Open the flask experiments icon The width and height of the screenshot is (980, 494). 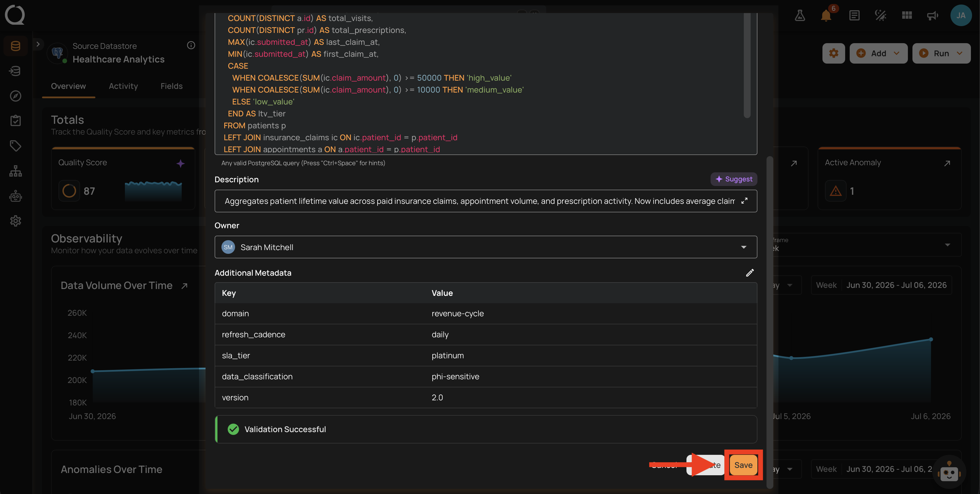point(800,16)
